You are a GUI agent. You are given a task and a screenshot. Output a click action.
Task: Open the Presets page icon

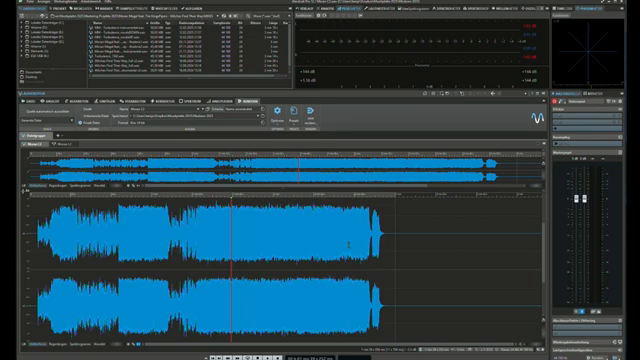pyautogui.click(x=293, y=111)
